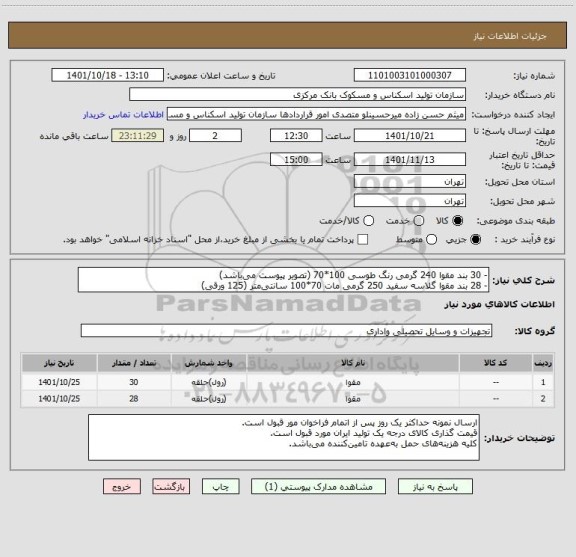Click the تعداد / مقدار column header
The image size is (576, 557).
(134, 363)
